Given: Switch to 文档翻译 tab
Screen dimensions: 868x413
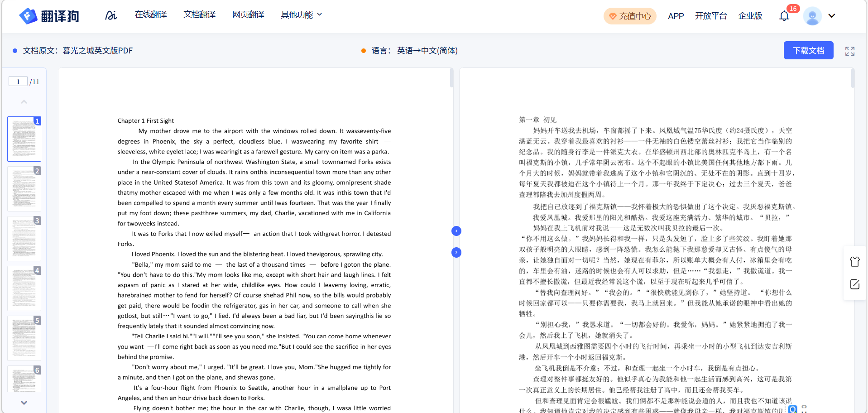Looking at the screenshot, I should (x=199, y=15).
